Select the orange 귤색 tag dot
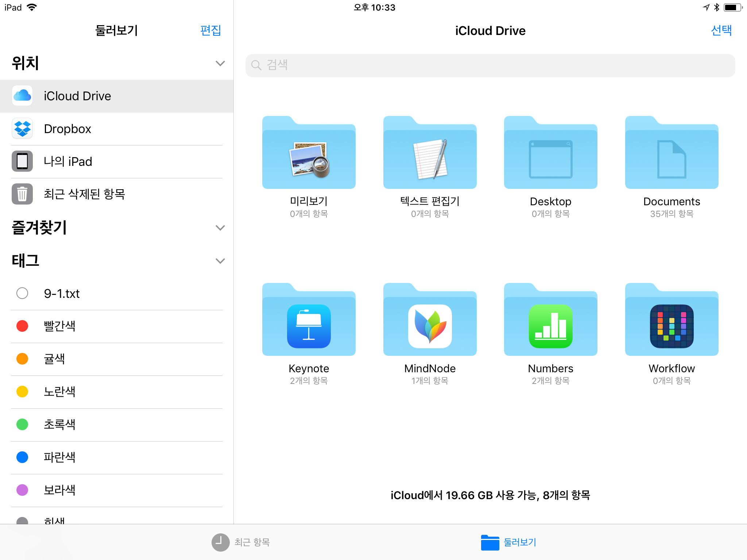 click(x=22, y=359)
